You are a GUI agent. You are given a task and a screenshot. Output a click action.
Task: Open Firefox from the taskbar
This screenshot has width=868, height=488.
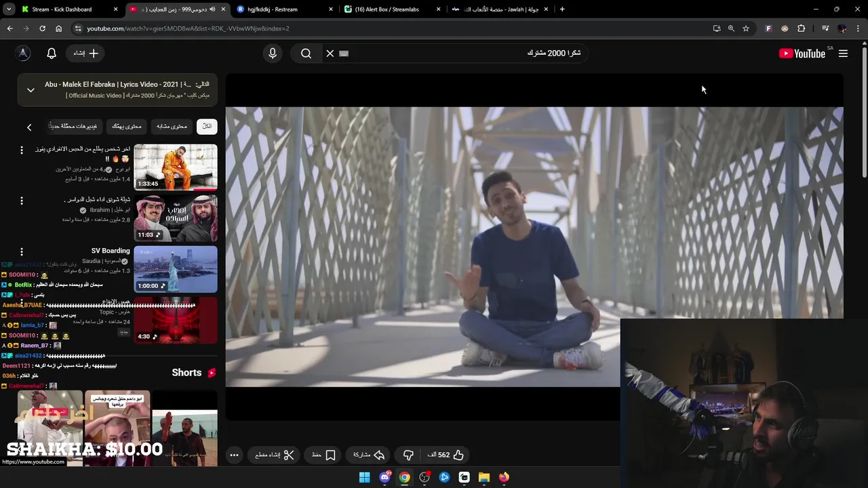tap(504, 477)
